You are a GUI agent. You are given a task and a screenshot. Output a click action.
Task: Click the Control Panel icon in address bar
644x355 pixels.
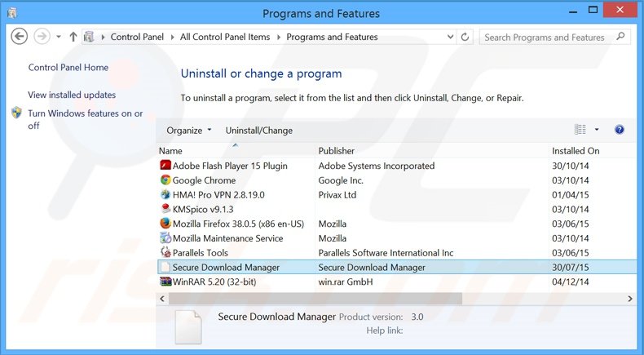pyautogui.click(x=89, y=37)
